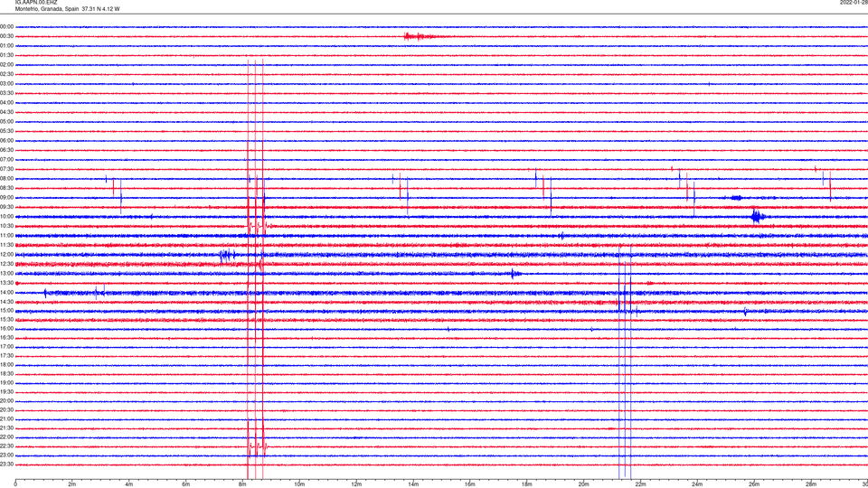Select the 22:00 row label
868x488 pixels.
[6, 437]
